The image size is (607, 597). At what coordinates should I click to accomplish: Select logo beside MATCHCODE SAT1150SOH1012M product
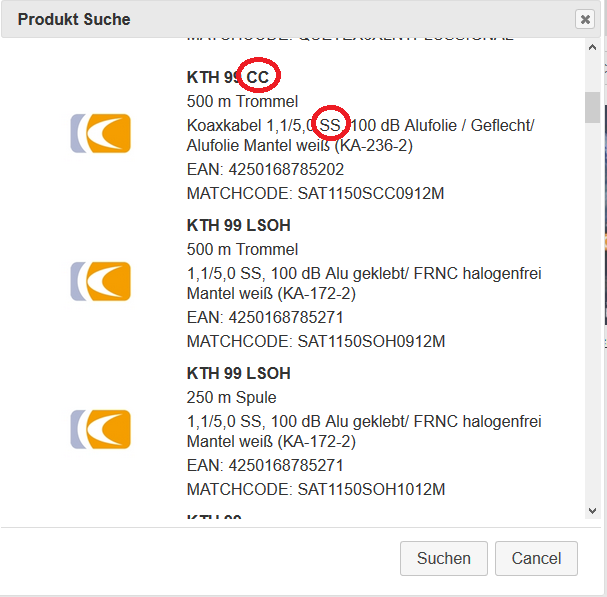(x=101, y=429)
